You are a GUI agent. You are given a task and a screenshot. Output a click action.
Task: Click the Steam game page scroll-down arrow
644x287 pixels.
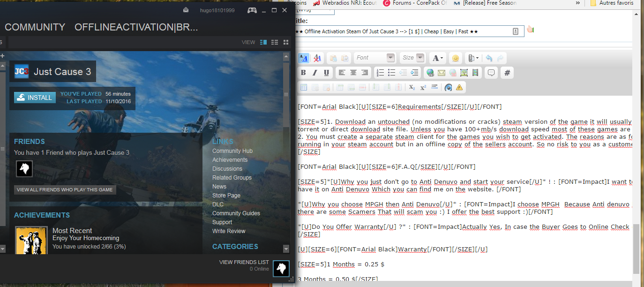click(x=286, y=249)
